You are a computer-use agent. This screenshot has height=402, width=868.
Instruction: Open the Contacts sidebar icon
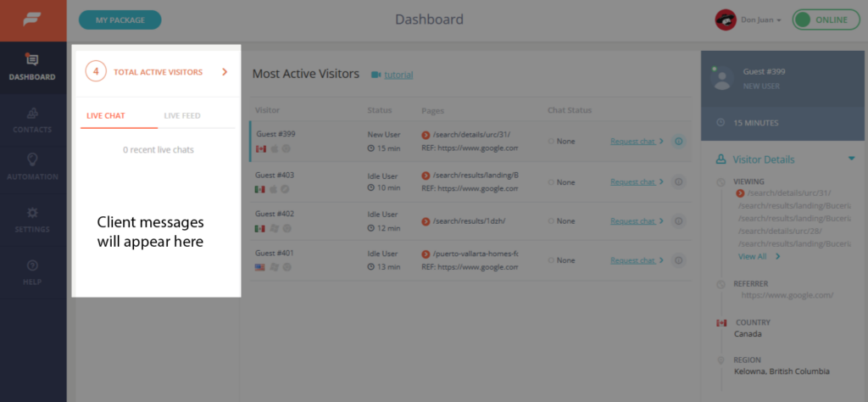pos(33,113)
